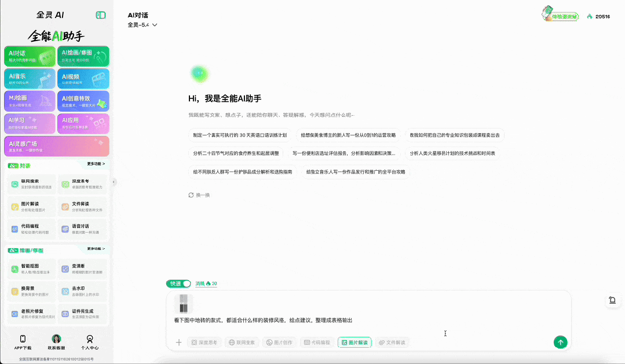Click the 消耗 20 cost link

[x=206, y=284]
